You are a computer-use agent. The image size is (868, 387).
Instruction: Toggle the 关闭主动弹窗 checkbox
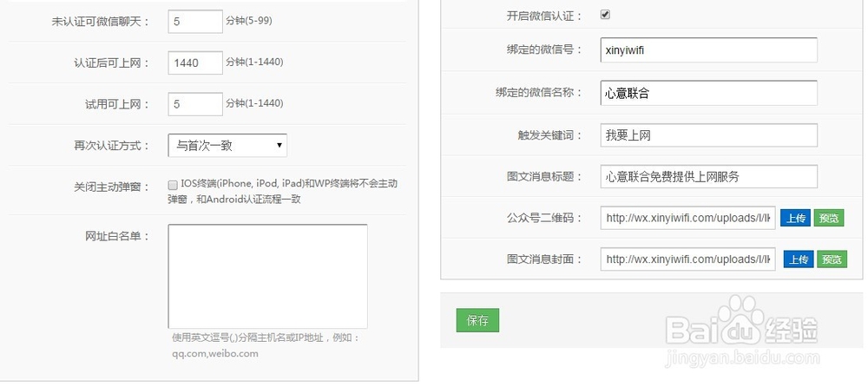tap(174, 185)
